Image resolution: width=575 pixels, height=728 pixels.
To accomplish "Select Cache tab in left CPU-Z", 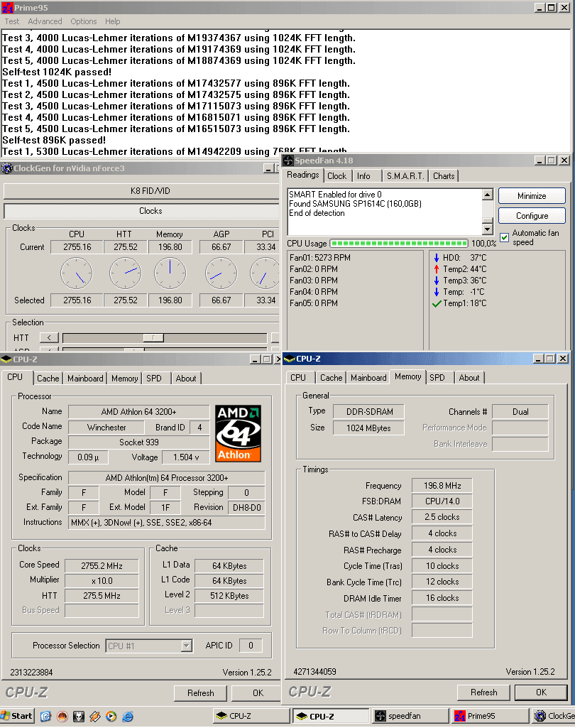I will click(x=48, y=379).
